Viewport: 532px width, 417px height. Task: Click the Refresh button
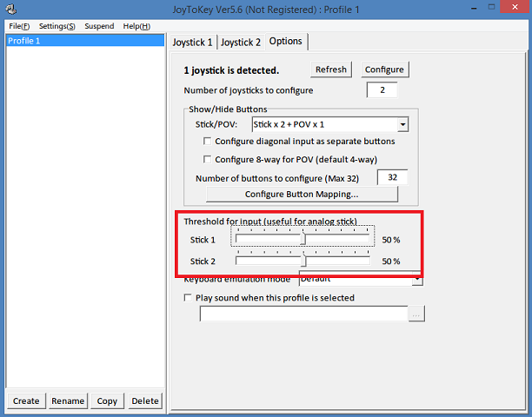point(331,69)
